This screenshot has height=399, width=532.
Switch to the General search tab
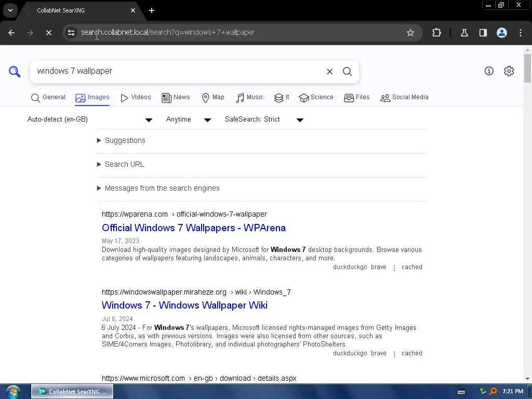48,97
